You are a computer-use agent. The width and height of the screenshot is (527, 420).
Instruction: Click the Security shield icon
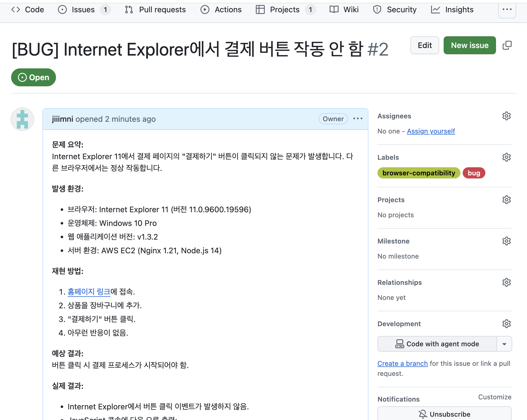point(377,10)
